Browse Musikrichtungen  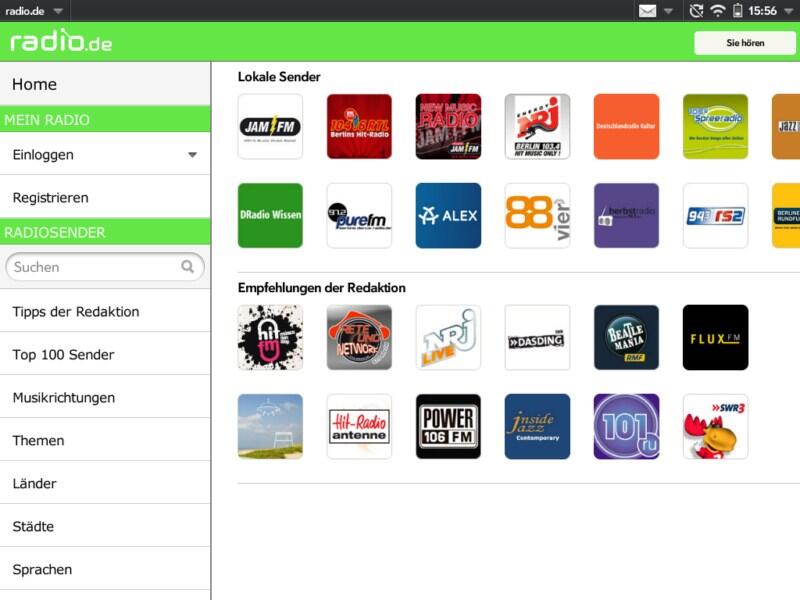point(105,397)
